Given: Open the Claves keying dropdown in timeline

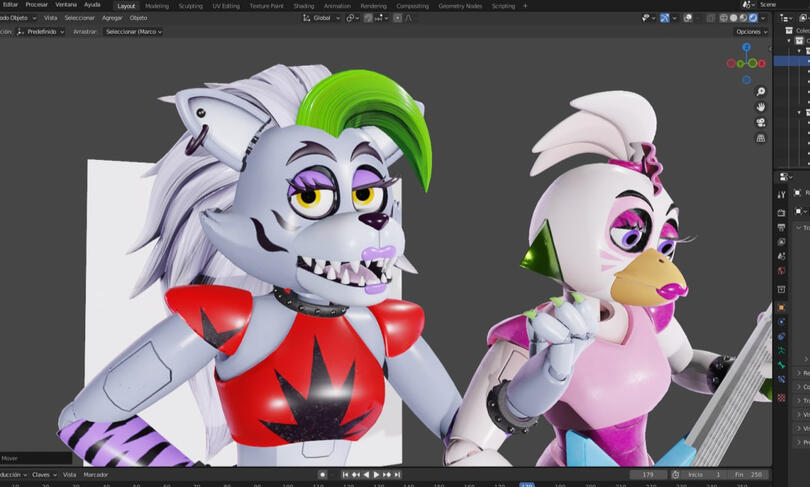Looking at the screenshot, I should (x=44, y=475).
